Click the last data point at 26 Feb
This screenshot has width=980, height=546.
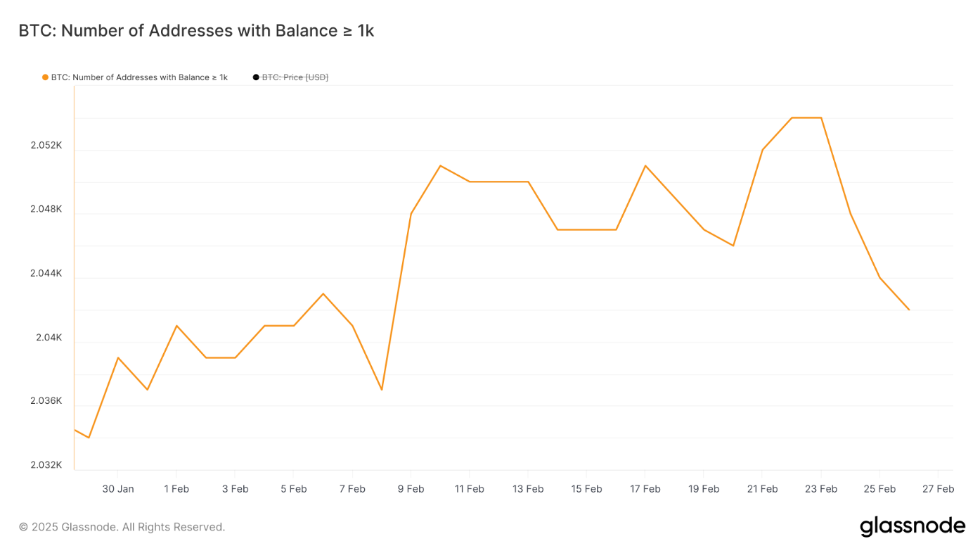tap(909, 310)
